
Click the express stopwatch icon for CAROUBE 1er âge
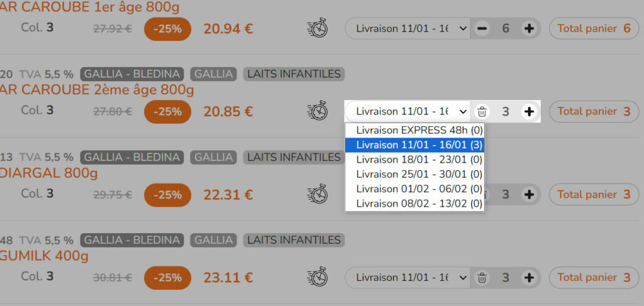(318, 28)
